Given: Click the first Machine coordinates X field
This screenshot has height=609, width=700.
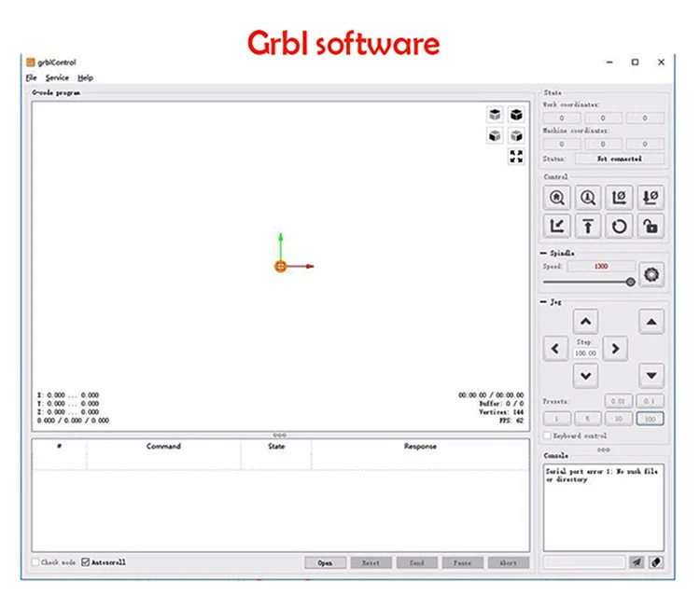Looking at the screenshot, I should (x=562, y=144).
